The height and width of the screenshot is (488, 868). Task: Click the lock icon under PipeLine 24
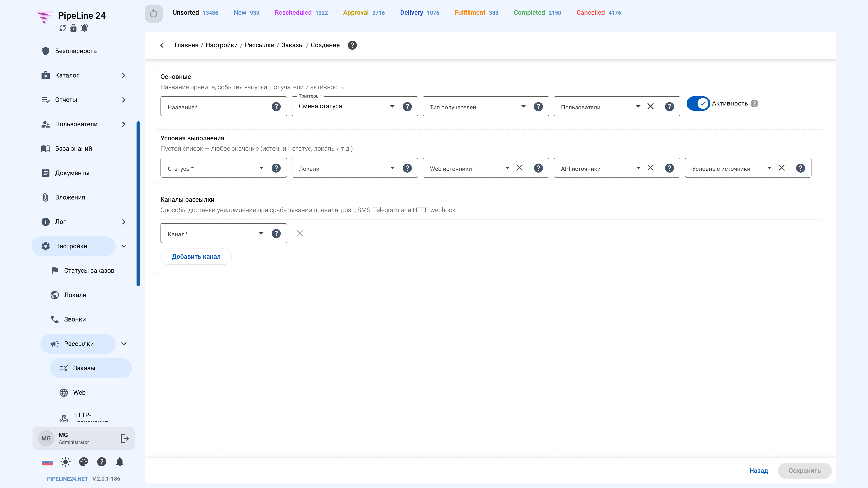[x=73, y=28]
